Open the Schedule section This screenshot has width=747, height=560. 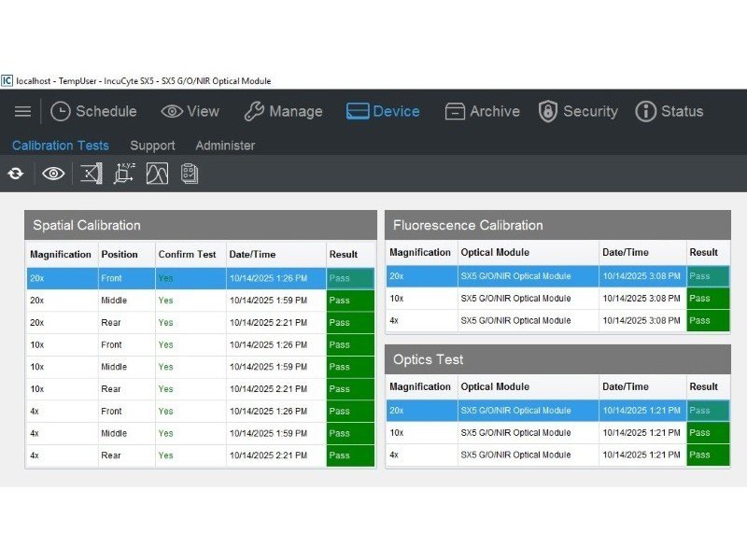click(93, 111)
